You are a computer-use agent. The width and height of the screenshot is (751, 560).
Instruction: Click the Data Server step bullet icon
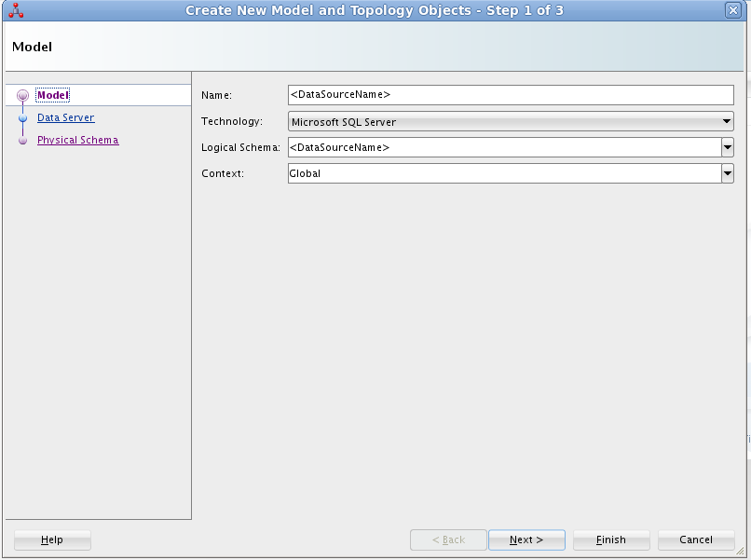point(22,118)
